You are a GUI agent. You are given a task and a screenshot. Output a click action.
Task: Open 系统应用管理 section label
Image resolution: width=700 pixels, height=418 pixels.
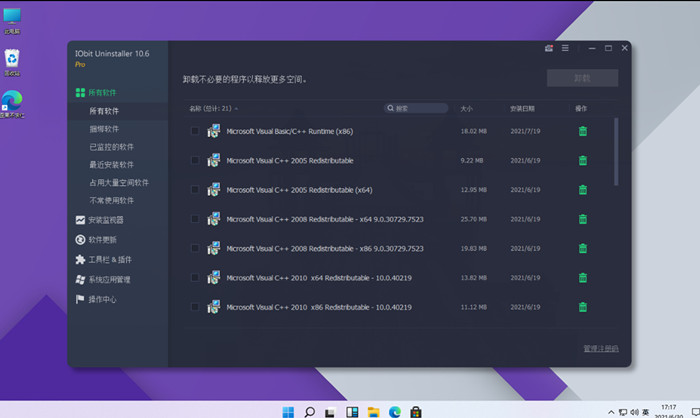pos(109,280)
